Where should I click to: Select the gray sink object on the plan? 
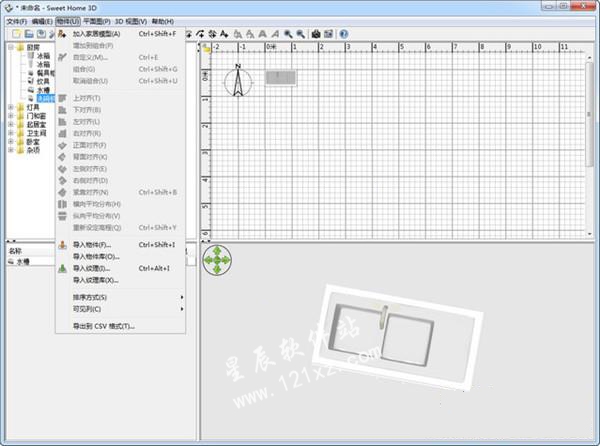click(x=280, y=77)
